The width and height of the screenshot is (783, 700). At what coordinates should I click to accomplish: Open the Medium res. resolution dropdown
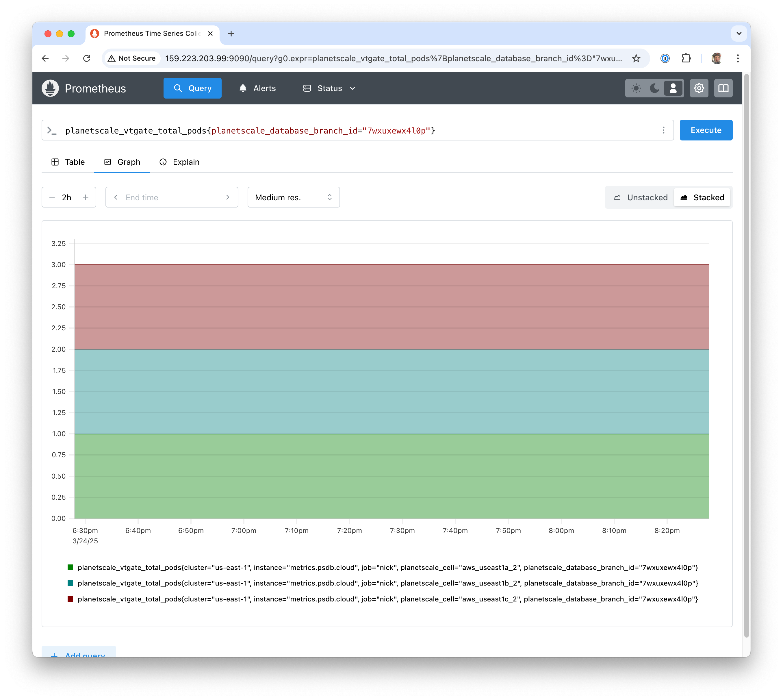click(294, 197)
